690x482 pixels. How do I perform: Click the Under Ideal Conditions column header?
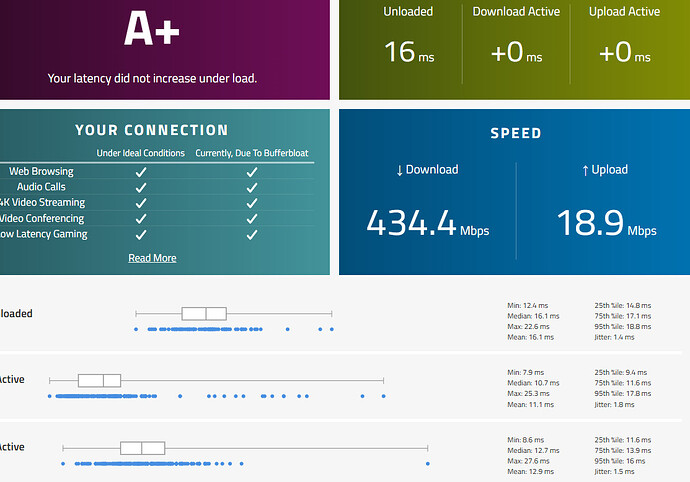[x=141, y=153]
